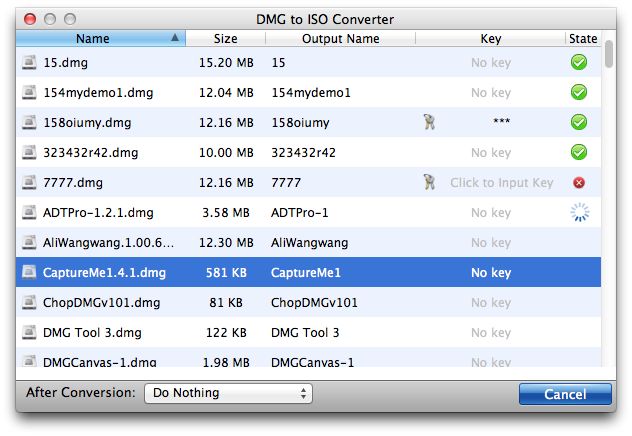Click the Output Name column header

click(341, 39)
